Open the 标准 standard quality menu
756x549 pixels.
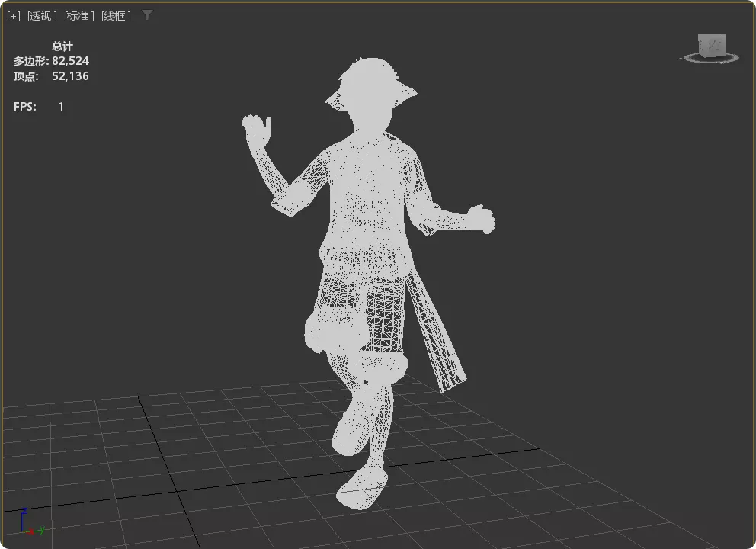(x=79, y=16)
